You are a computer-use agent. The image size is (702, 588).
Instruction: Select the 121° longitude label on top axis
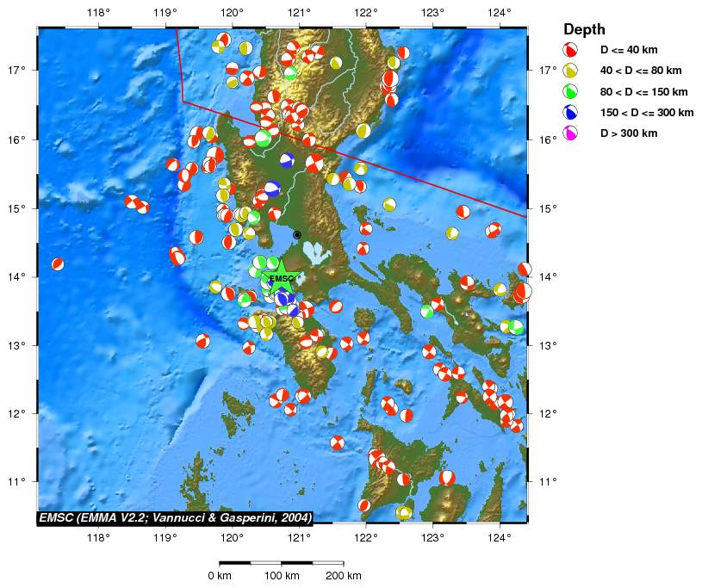coord(299,13)
